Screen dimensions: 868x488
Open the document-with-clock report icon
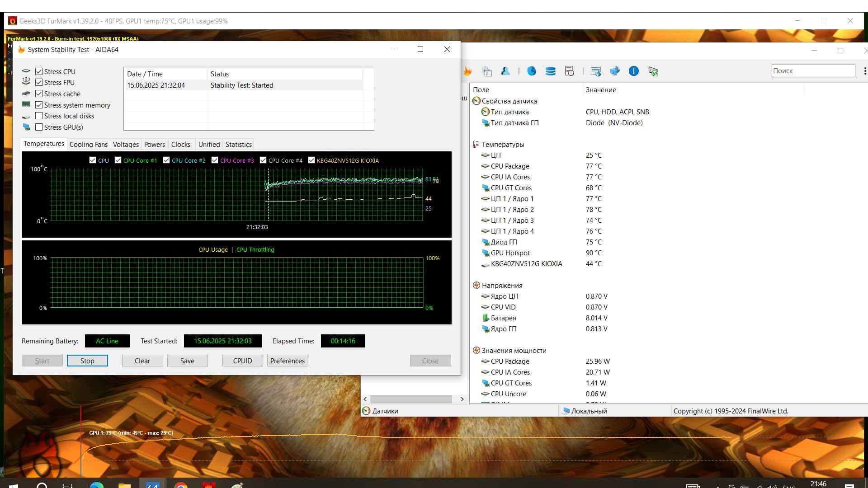pos(570,71)
